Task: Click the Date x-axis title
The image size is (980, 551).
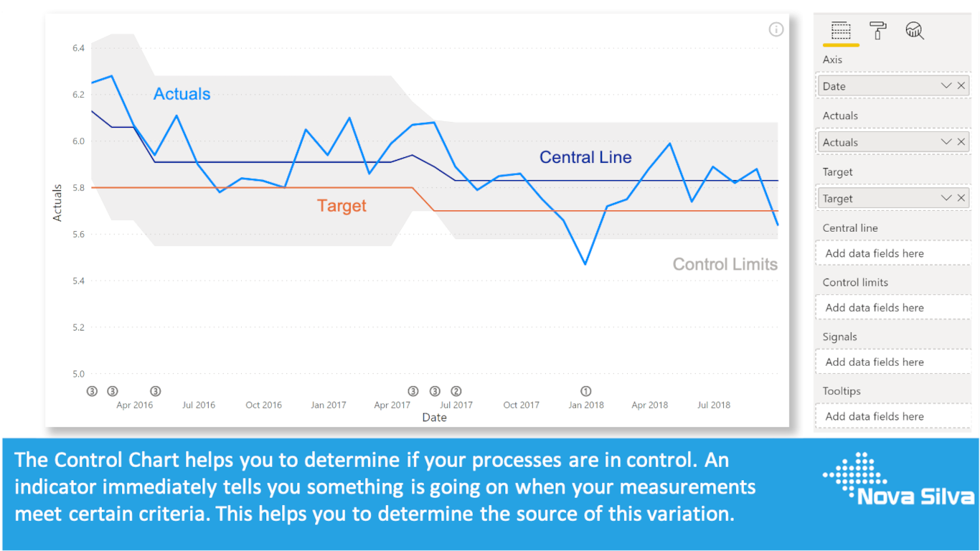Action: [434, 418]
